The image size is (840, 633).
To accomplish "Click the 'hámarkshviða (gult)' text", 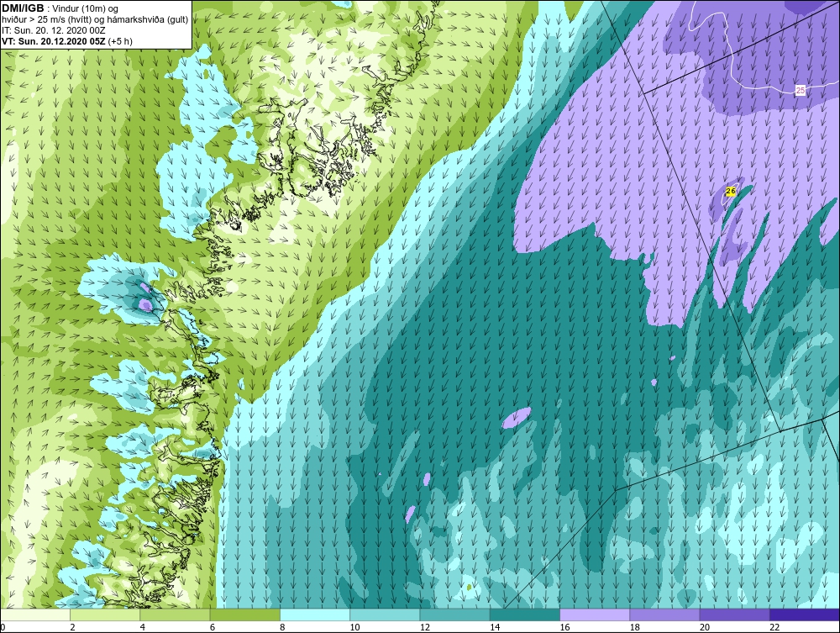I will pyautogui.click(x=149, y=20).
